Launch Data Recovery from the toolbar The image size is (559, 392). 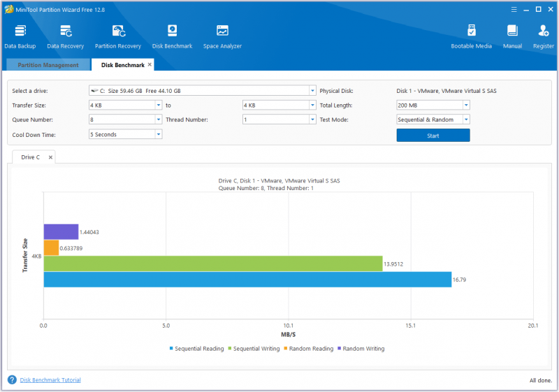tap(66, 37)
